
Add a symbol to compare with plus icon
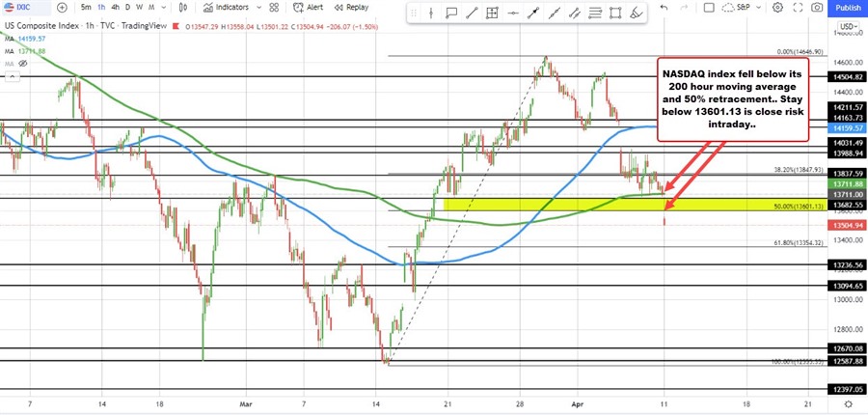[62, 7]
